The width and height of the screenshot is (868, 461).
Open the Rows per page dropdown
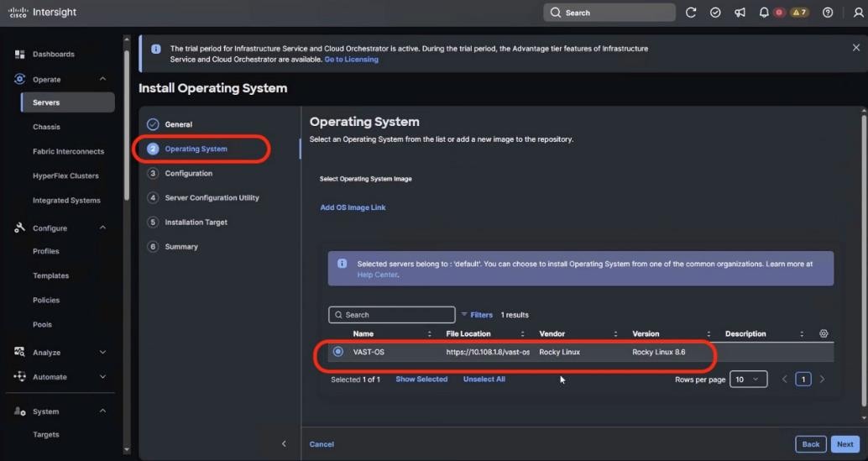[749, 379]
